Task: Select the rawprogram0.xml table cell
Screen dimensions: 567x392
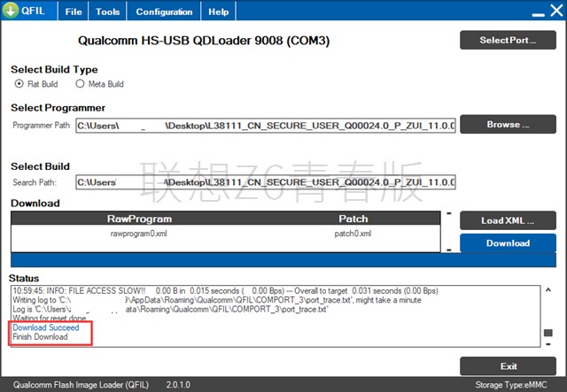Action: (139, 234)
